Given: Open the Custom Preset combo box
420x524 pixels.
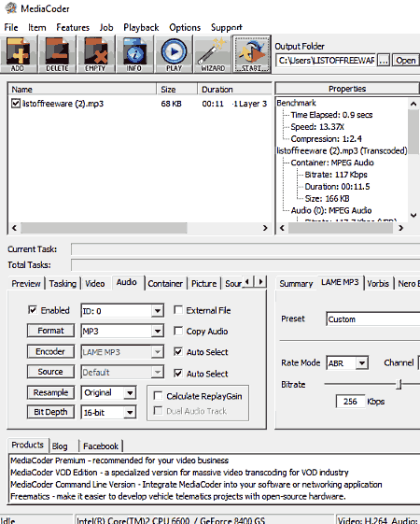Looking at the screenshot, I should coord(373,319).
